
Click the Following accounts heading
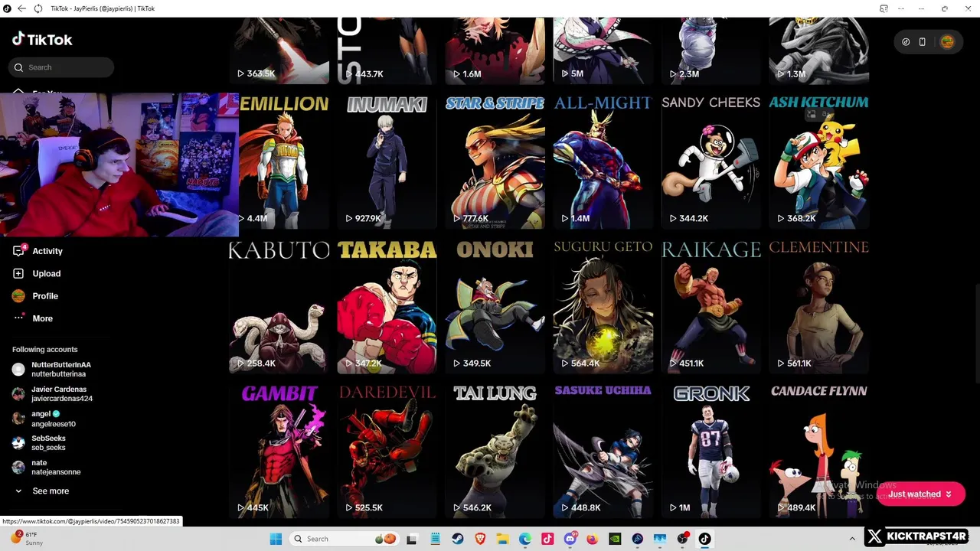coord(44,350)
